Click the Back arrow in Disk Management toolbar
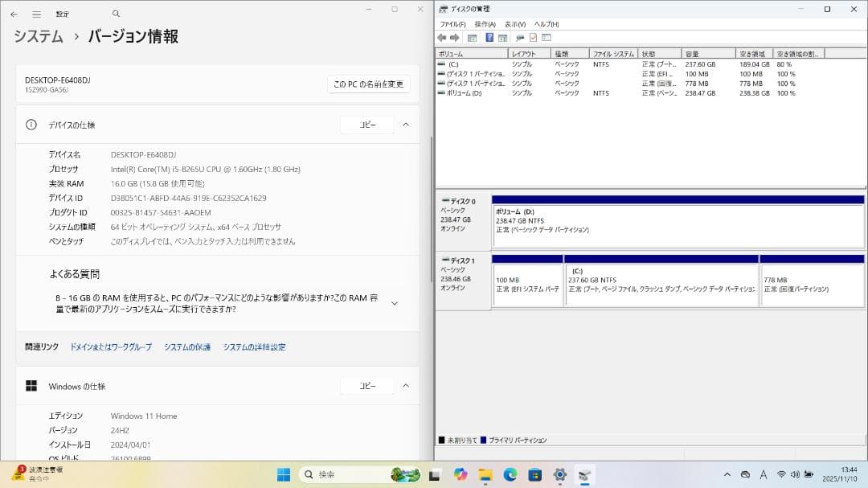The height and width of the screenshot is (488, 868). tap(442, 36)
